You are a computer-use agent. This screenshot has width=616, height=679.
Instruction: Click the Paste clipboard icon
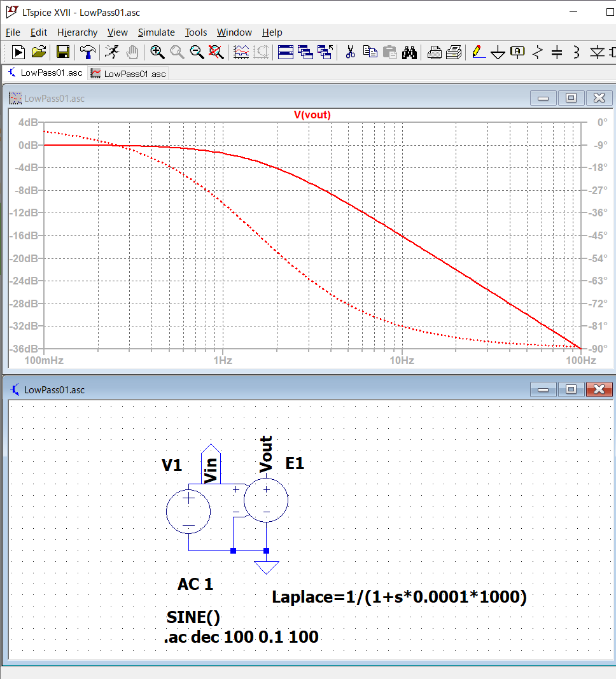click(390, 52)
